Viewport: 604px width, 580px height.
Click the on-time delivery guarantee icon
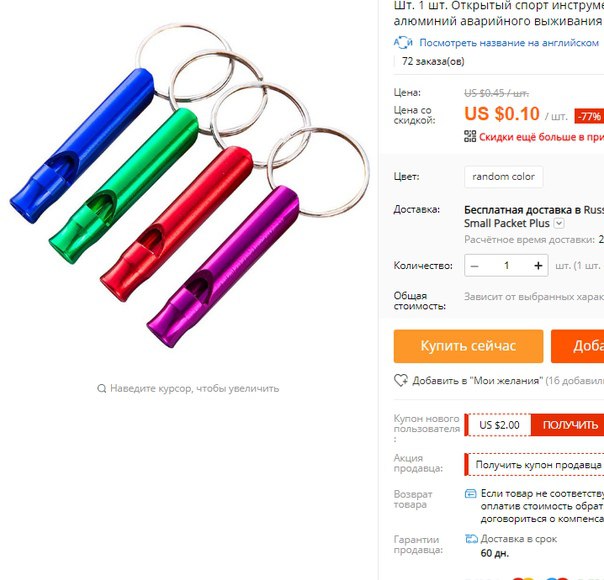pos(471,539)
